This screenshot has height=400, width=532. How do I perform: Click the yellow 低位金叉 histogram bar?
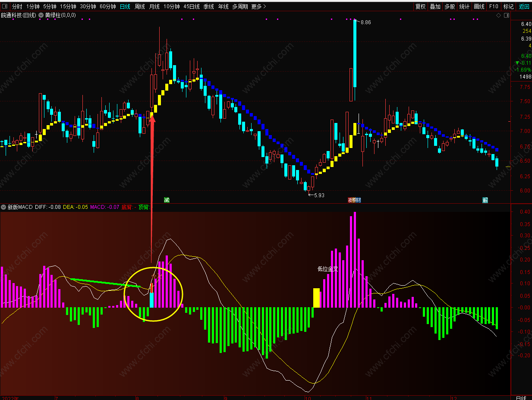pyautogui.click(x=316, y=298)
